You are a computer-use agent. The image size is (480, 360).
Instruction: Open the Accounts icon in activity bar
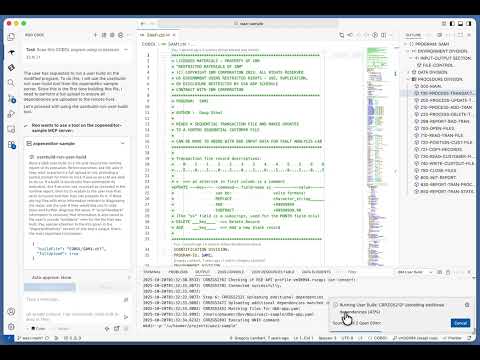(x=11, y=312)
